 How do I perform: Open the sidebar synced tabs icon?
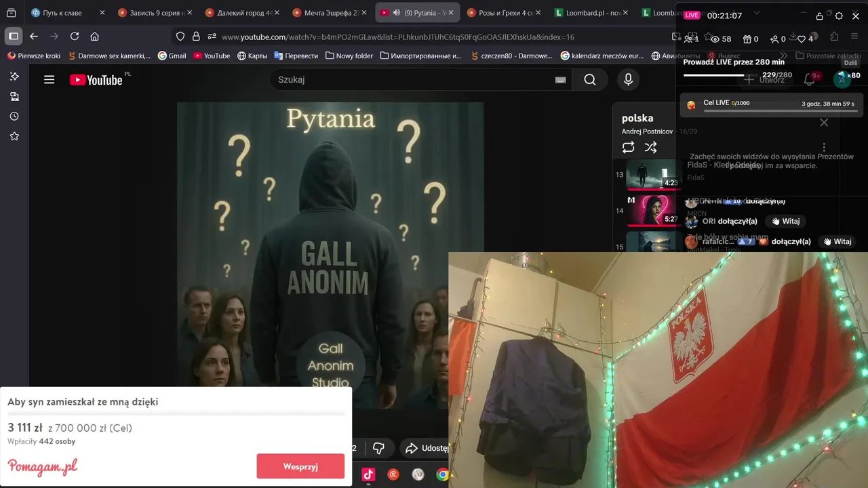click(14, 97)
